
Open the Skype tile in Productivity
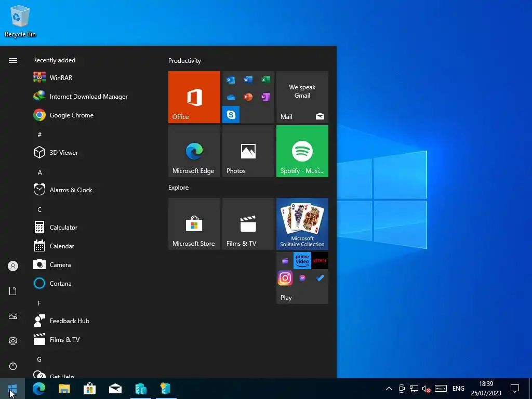[231, 115]
